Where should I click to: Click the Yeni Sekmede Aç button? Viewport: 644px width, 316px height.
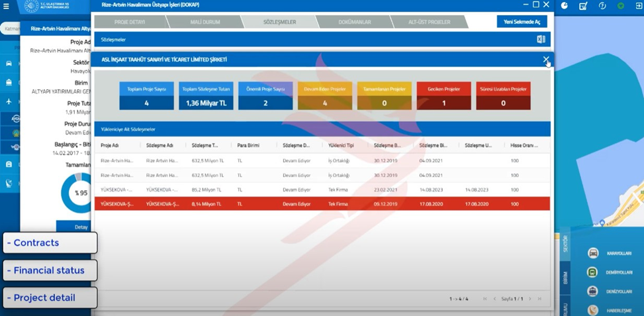522,22
